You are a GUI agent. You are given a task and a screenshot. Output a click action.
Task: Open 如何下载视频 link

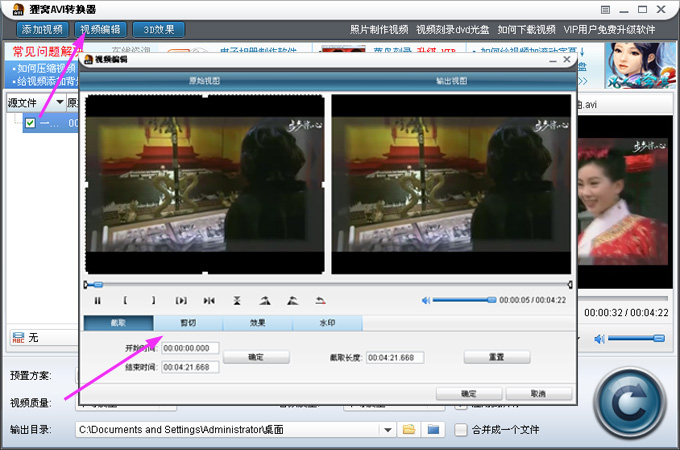click(526, 29)
